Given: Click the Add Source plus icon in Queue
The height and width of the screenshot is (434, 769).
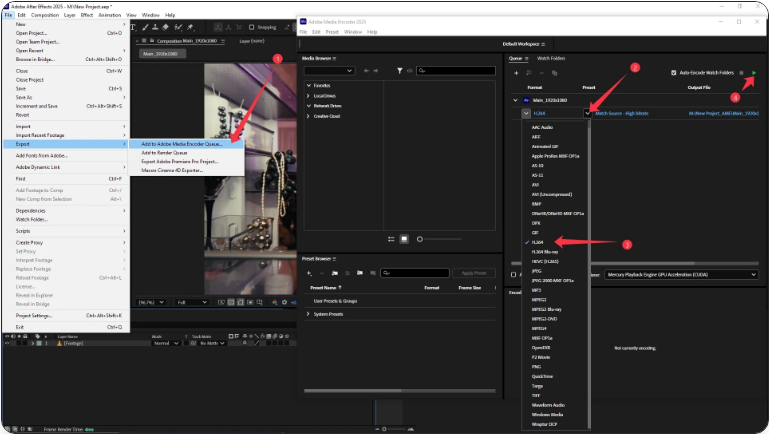Looking at the screenshot, I should click(515, 73).
